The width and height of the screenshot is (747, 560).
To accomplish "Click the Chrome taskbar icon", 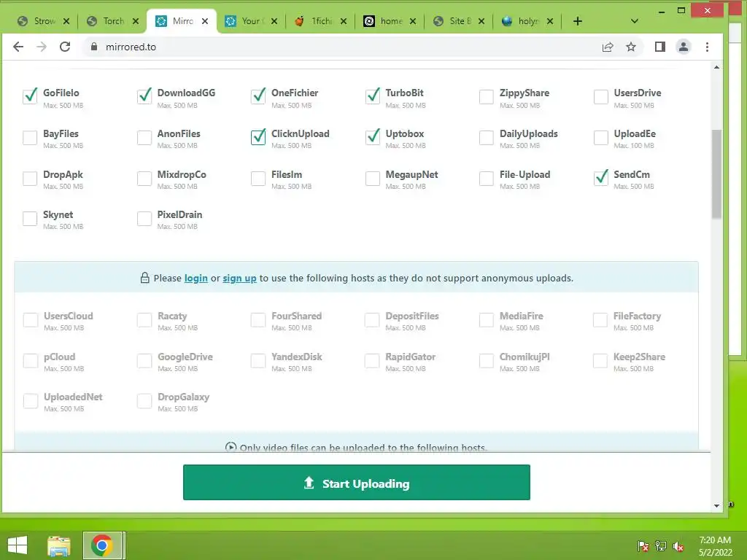I will [102, 545].
